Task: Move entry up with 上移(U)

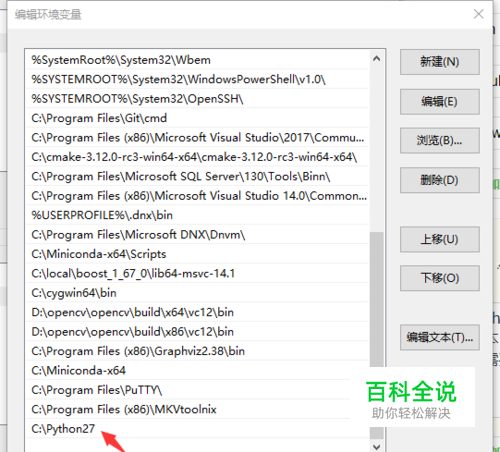Action: click(x=440, y=239)
